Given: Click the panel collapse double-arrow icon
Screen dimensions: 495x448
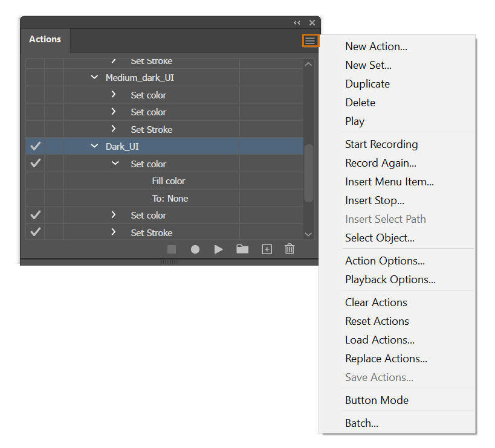Looking at the screenshot, I should 296,22.
